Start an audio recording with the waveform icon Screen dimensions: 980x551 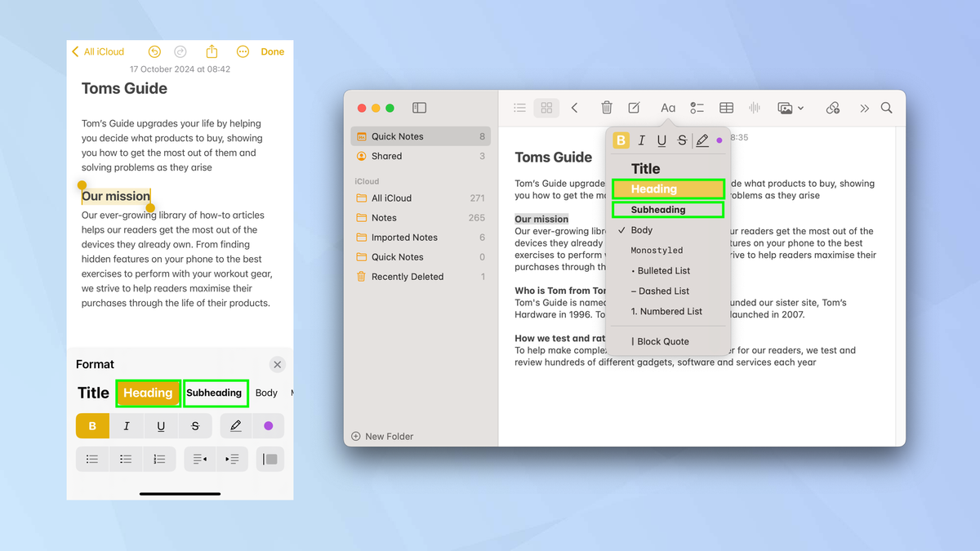pyautogui.click(x=754, y=107)
